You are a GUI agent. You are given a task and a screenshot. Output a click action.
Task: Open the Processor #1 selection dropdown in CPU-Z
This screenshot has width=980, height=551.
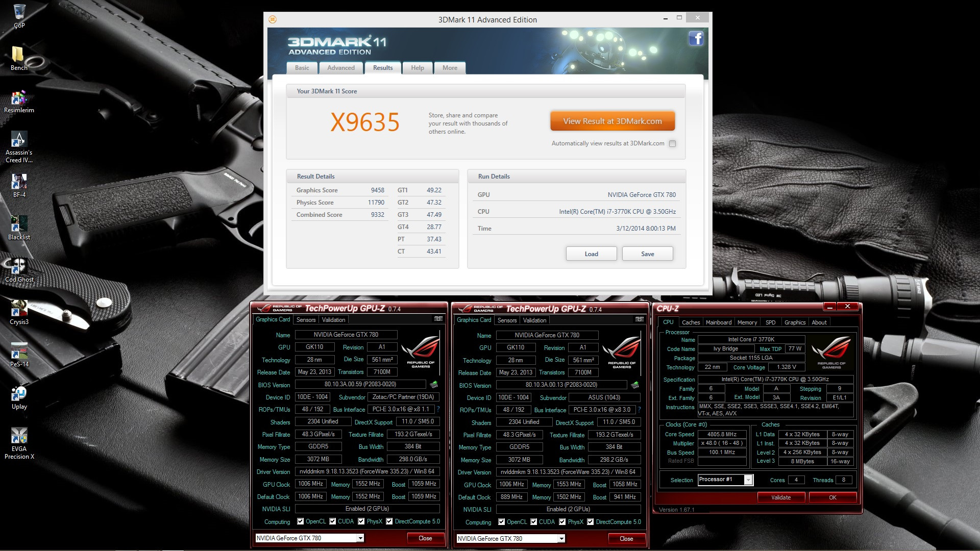pos(725,480)
